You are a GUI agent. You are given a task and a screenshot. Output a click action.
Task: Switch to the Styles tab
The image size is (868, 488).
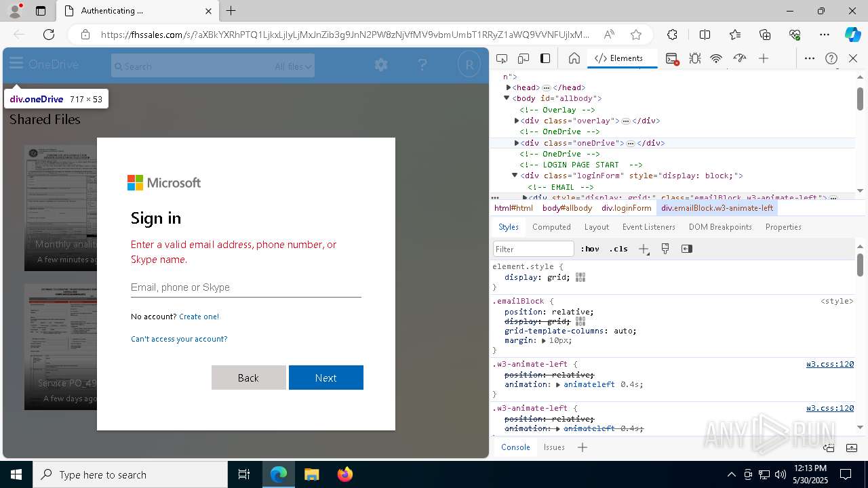click(509, 227)
